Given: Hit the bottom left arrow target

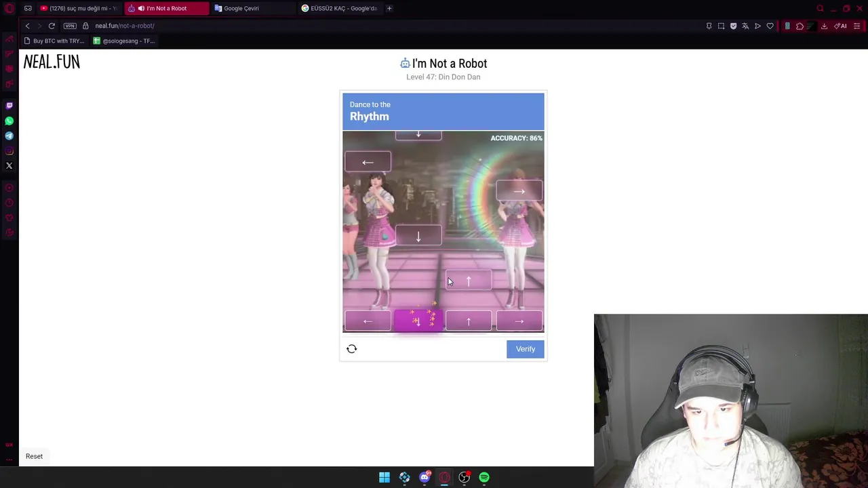Looking at the screenshot, I should click(368, 321).
